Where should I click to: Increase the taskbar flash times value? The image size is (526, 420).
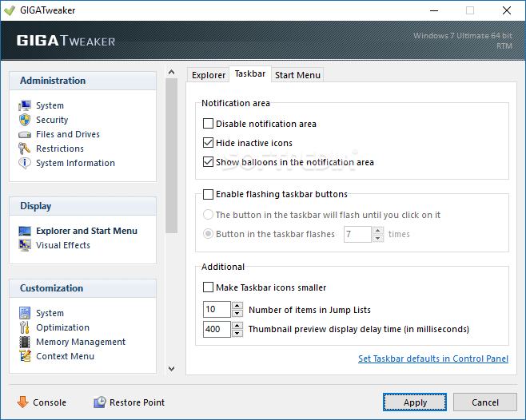[378, 230]
